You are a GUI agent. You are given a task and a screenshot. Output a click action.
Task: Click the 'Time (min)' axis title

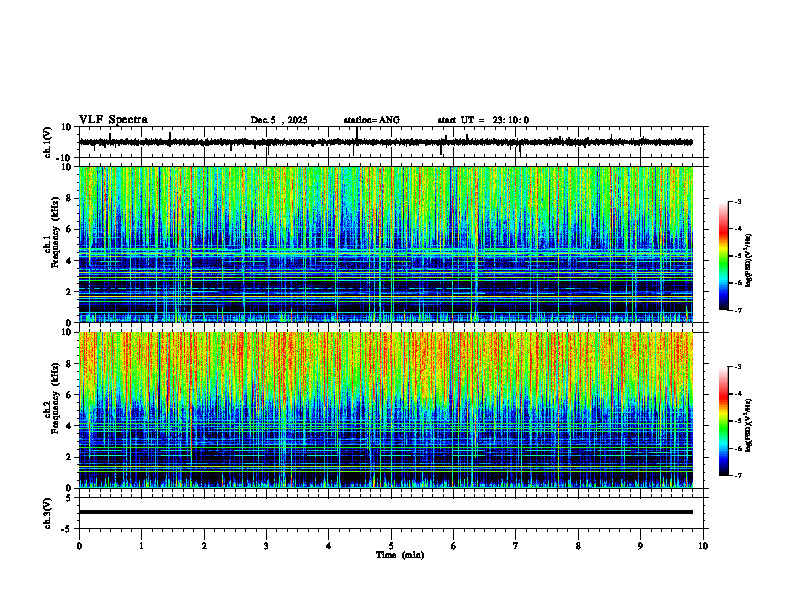coord(400,555)
